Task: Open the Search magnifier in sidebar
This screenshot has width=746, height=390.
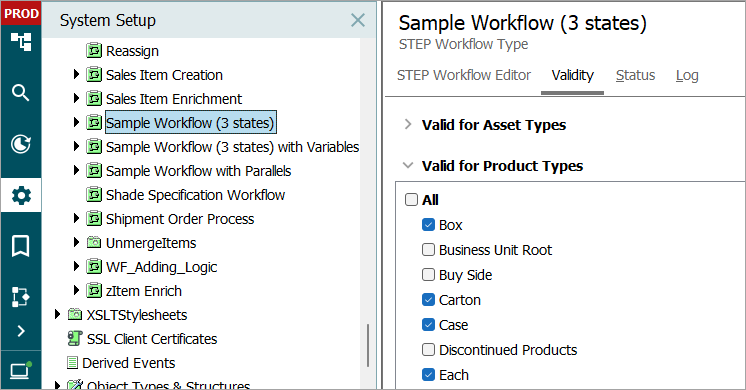Action: coord(20,93)
